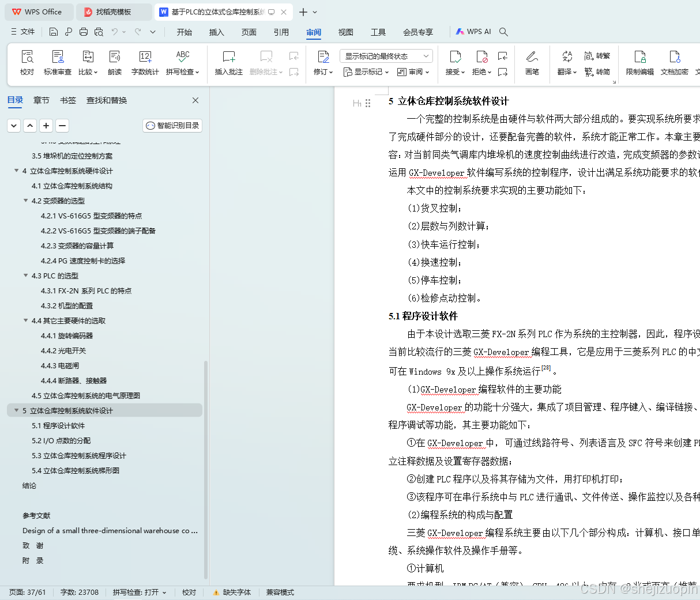Open 文档加密 document encryption
The height and width of the screenshot is (600, 700).
point(674,62)
